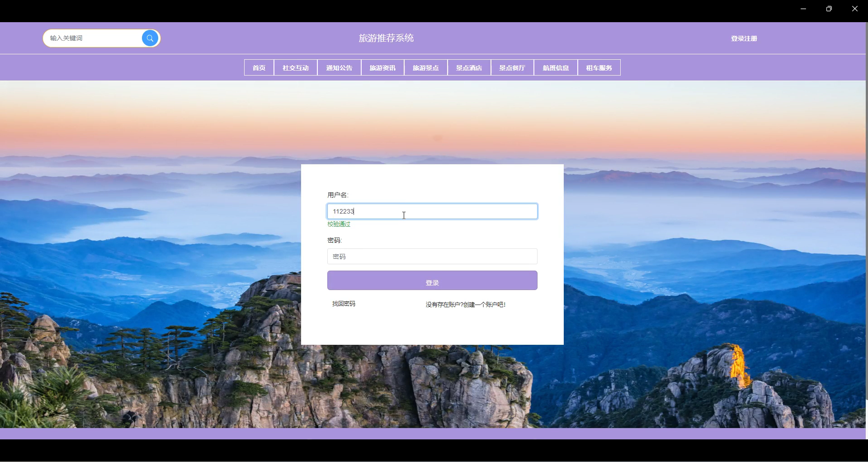The image size is (868, 462).
Task: Restore down the window
Action: tap(829, 9)
